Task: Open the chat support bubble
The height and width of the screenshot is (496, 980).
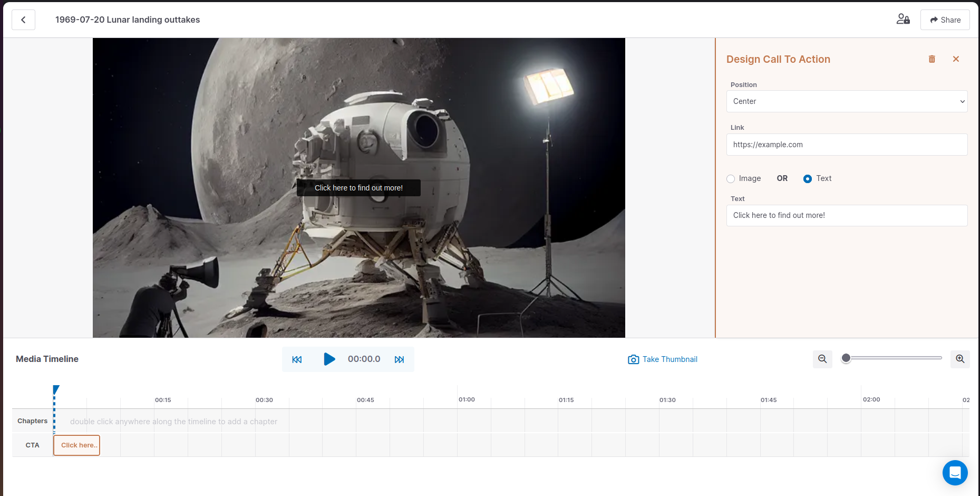Action: point(955,473)
